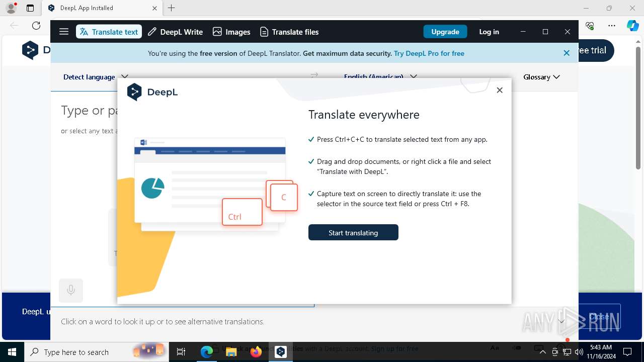Open the Windows Start menu
This screenshot has width=644, height=362.
click(x=12, y=352)
